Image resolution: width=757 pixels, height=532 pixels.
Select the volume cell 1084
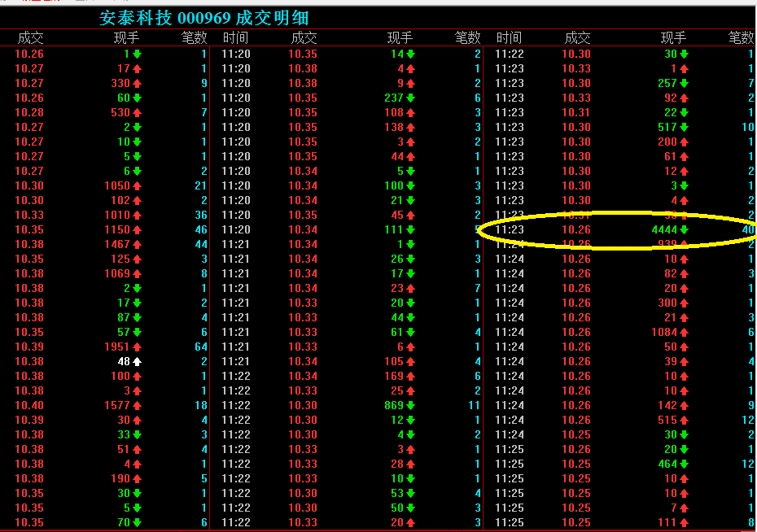tap(664, 333)
